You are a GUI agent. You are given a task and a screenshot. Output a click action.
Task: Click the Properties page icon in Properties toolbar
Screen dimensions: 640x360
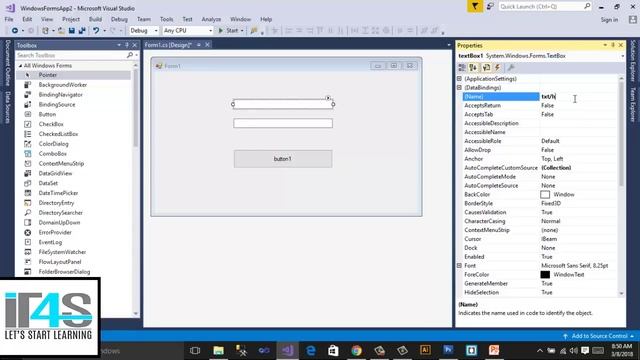click(x=486, y=68)
